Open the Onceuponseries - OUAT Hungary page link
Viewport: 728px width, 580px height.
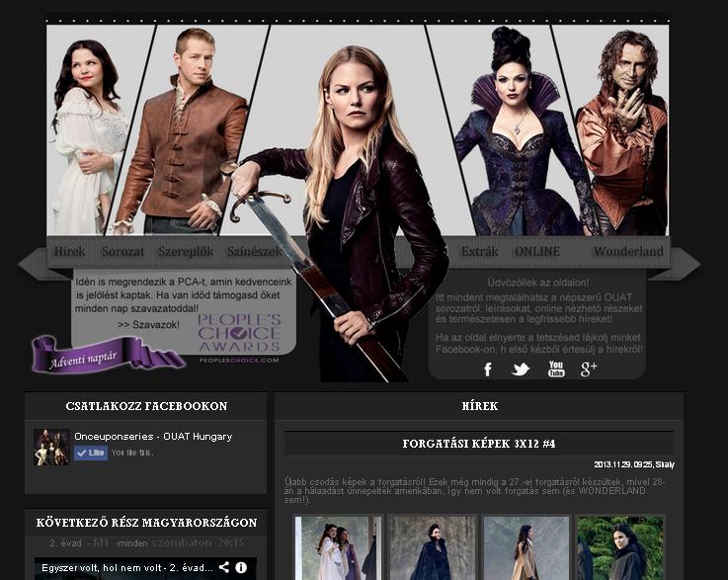[x=153, y=436]
